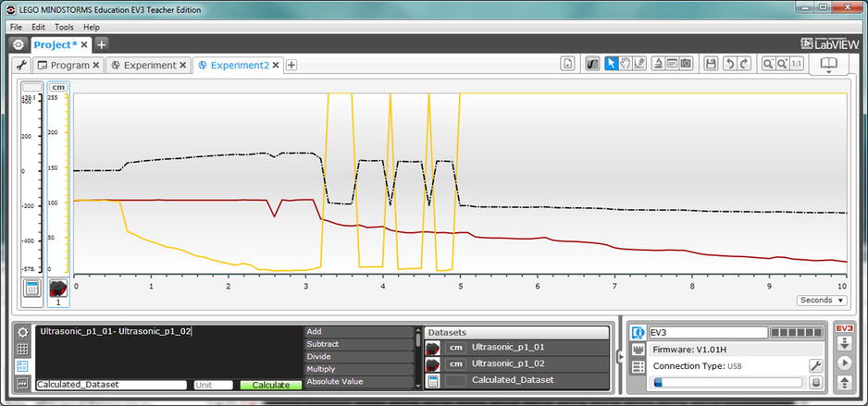This screenshot has width=868, height=406.
Task: Click the new document icon in toolbar
Action: point(567,64)
